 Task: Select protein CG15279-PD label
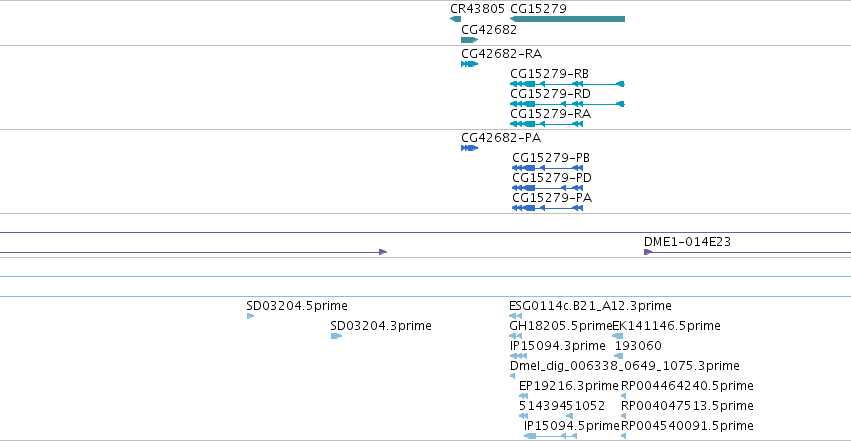click(552, 178)
